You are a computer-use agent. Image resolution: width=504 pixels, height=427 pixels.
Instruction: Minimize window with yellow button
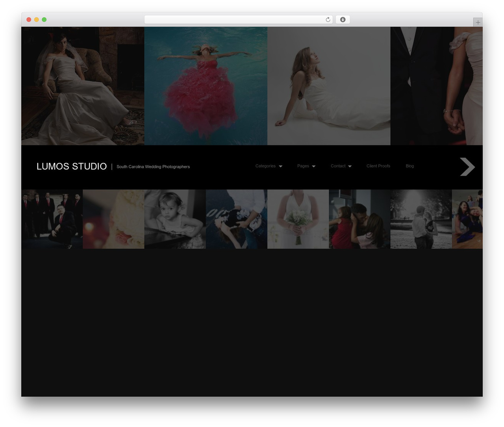pos(37,20)
